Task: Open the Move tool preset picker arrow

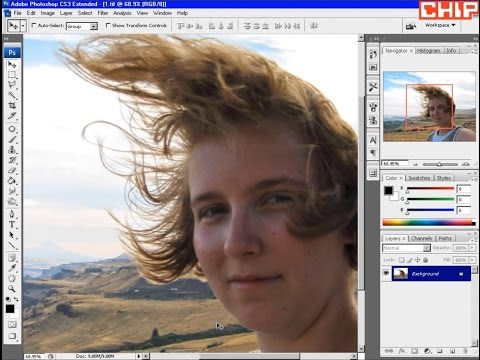Action: [x=23, y=26]
